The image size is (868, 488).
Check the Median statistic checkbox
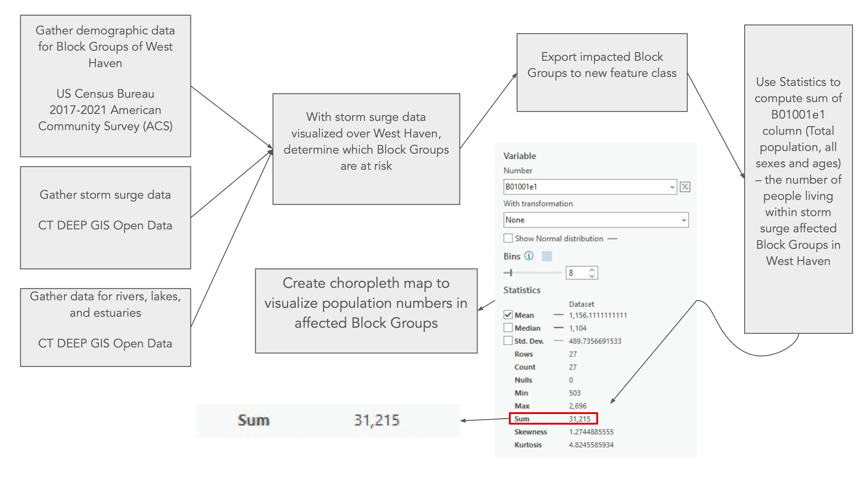[x=508, y=328]
